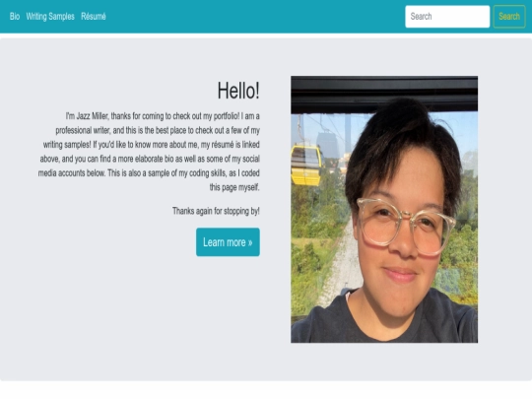Click the yellow cable car in photo
The height and width of the screenshot is (399, 532).
(x=306, y=165)
